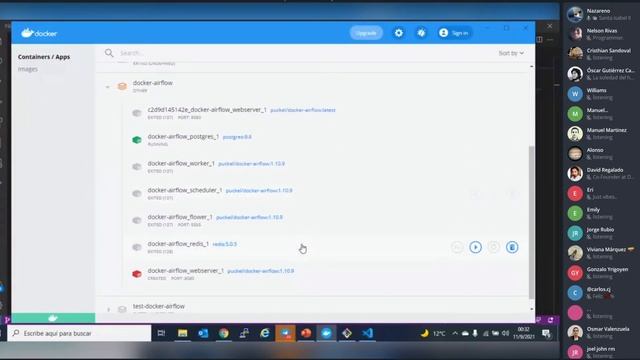Select participant Nelson Rivas in call list

(602, 34)
